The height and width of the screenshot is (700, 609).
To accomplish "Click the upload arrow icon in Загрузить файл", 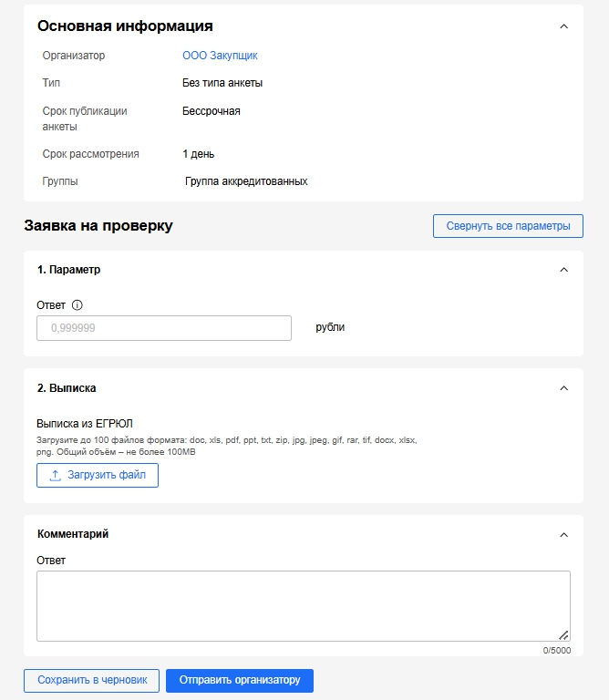I will (x=56, y=476).
